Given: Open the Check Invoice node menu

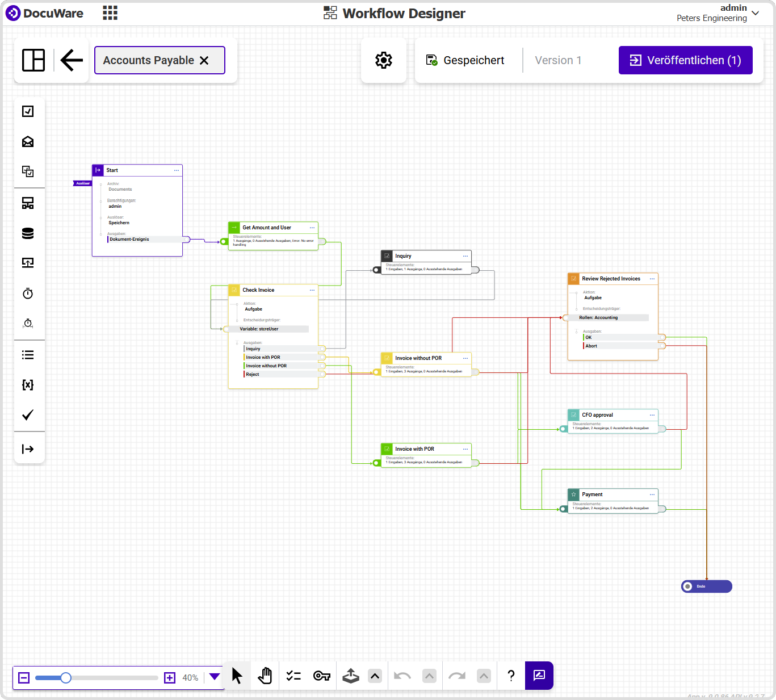Looking at the screenshot, I should 312,290.
